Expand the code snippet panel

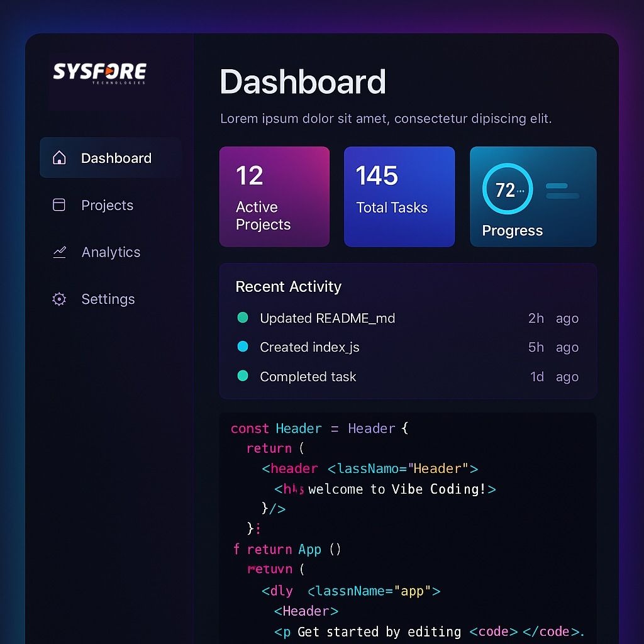408,528
